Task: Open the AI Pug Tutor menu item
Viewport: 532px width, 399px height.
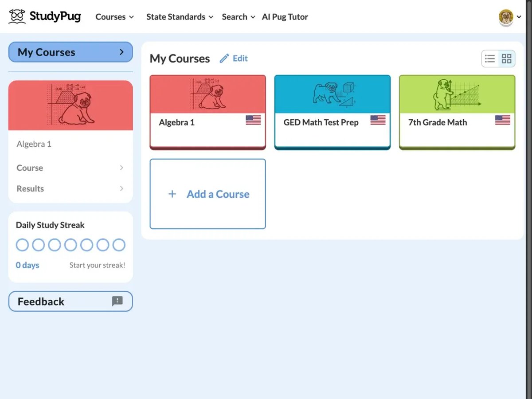Action: (x=285, y=17)
